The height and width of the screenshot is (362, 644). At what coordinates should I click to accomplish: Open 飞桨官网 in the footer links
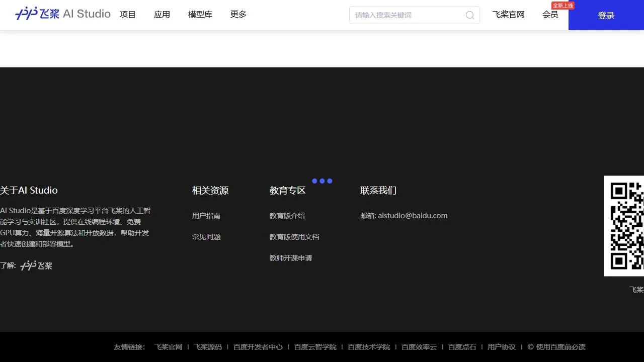(168, 347)
